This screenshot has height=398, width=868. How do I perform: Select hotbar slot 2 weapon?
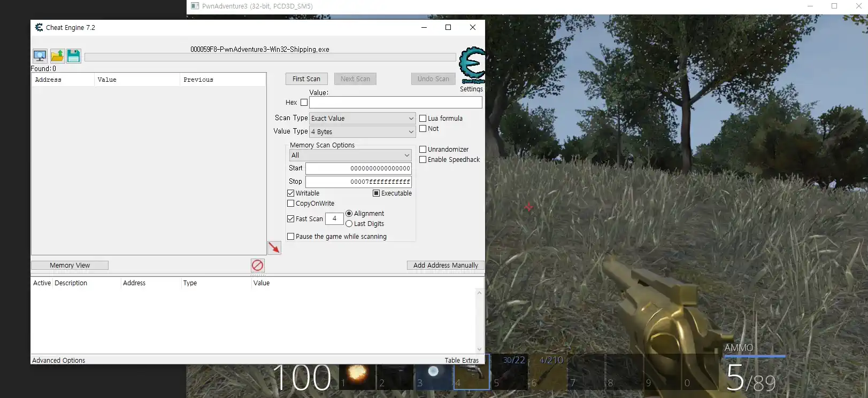coord(395,372)
